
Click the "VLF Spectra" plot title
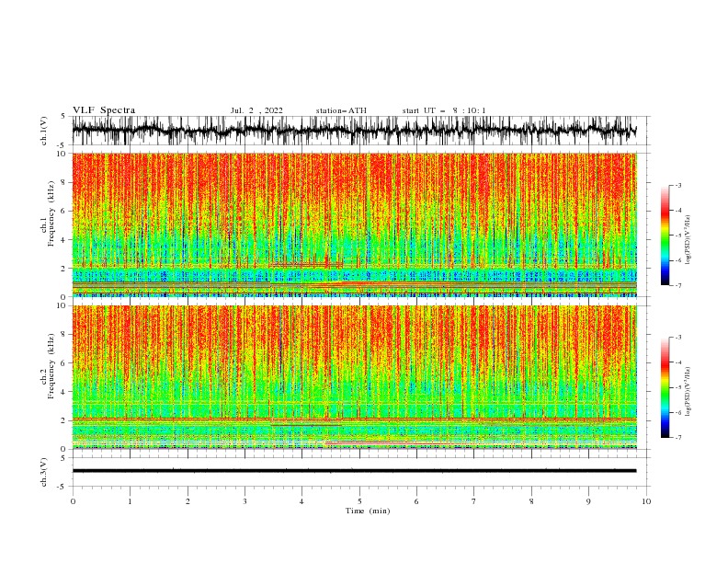[104, 110]
